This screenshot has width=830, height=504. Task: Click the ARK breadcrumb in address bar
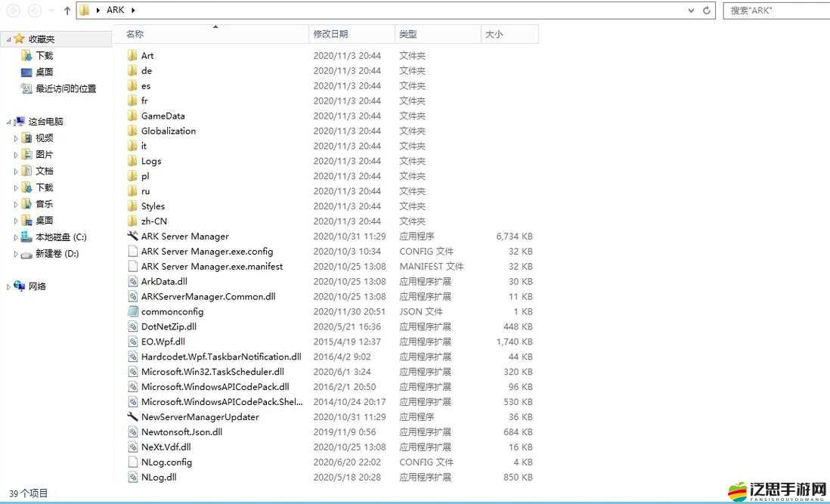115,10
